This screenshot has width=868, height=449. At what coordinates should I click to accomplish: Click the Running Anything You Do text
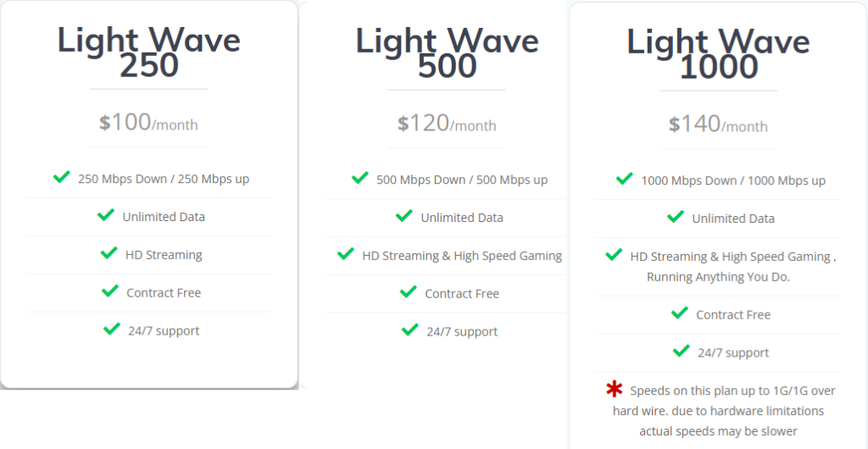[x=718, y=277]
